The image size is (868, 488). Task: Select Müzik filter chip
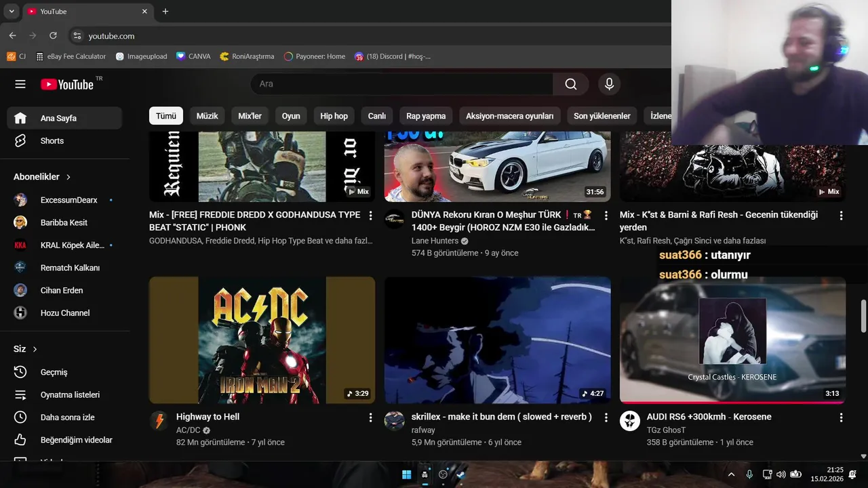coord(208,116)
